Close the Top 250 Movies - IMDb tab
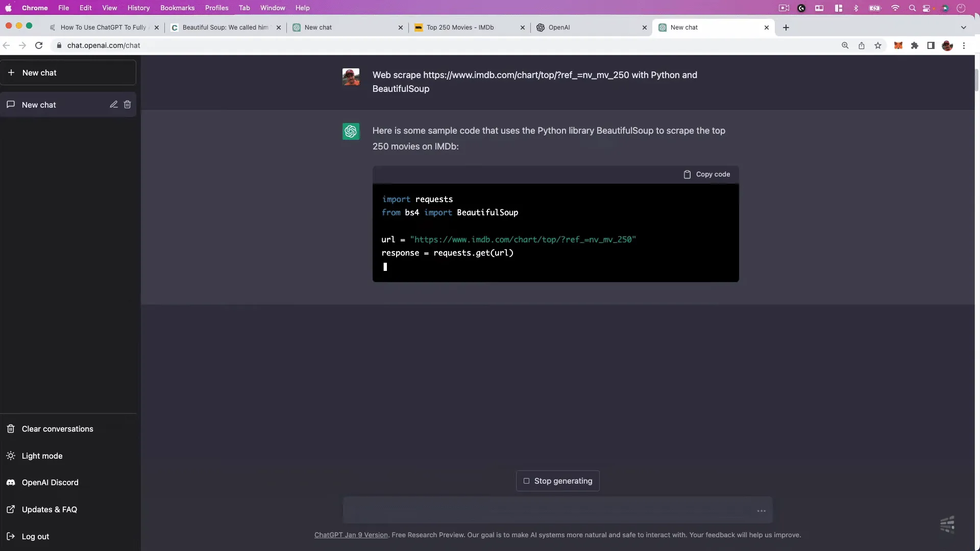This screenshot has width=980, height=551. click(x=523, y=28)
